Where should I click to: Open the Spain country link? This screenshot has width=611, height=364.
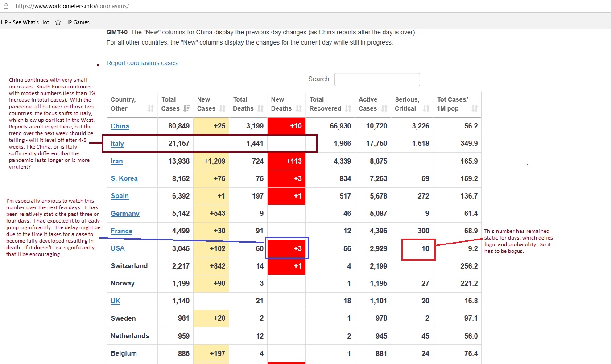[x=120, y=196]
